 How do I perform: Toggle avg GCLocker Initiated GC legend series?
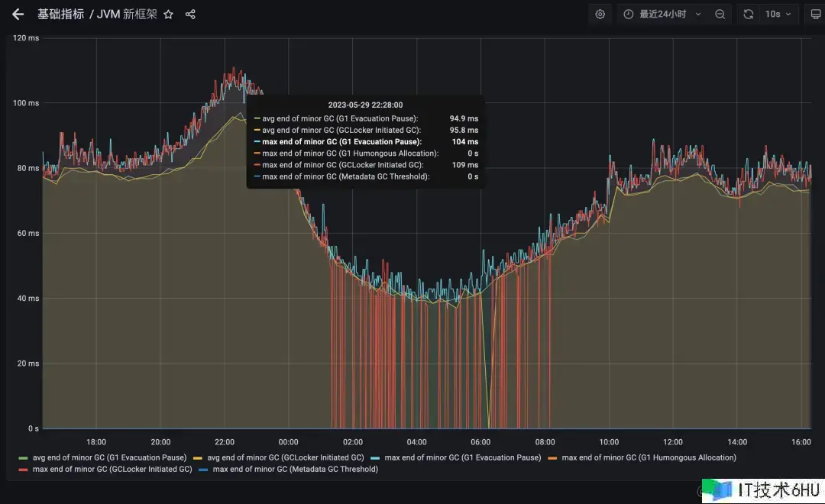pos(285,457)
